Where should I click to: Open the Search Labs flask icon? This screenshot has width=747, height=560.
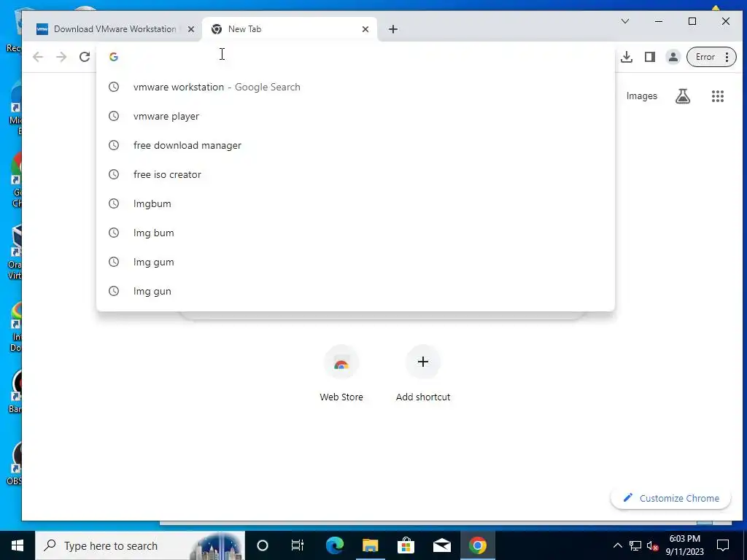tap(683, 96)
